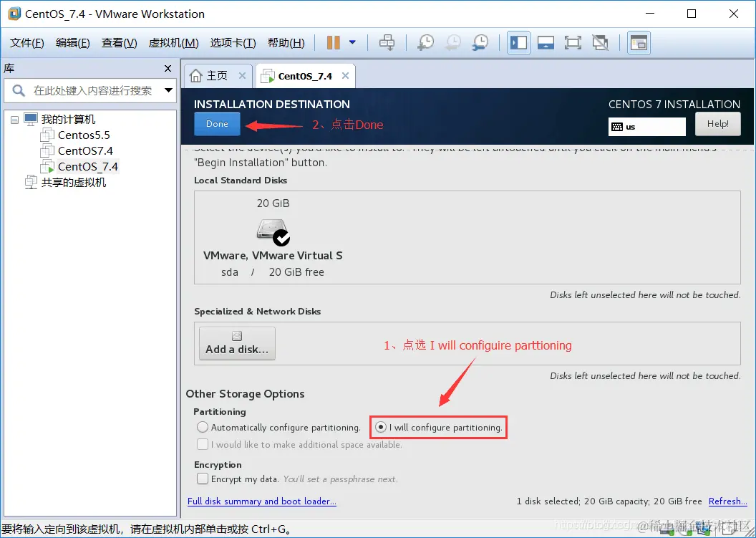The image size is (756, 538).
Task: Click the thumbnail bar view icon
Action: pyautogui.click(x=546, y=42)
